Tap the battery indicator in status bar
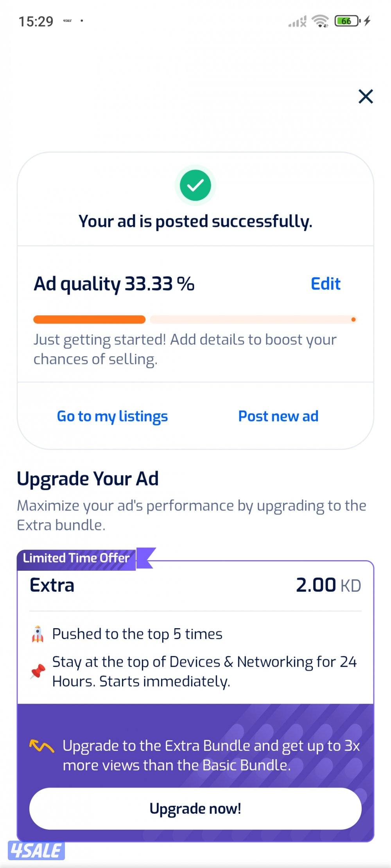This screenshot has width=391, height=868. [347, 21]
